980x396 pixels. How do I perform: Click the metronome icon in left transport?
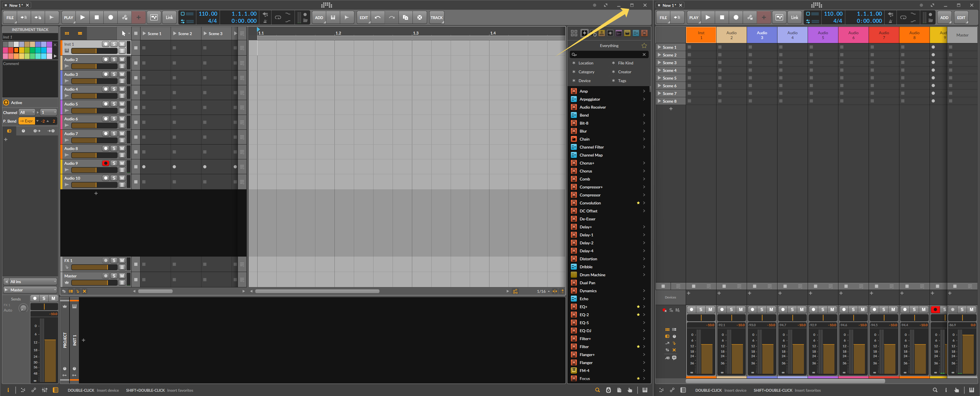click(265, 21)
